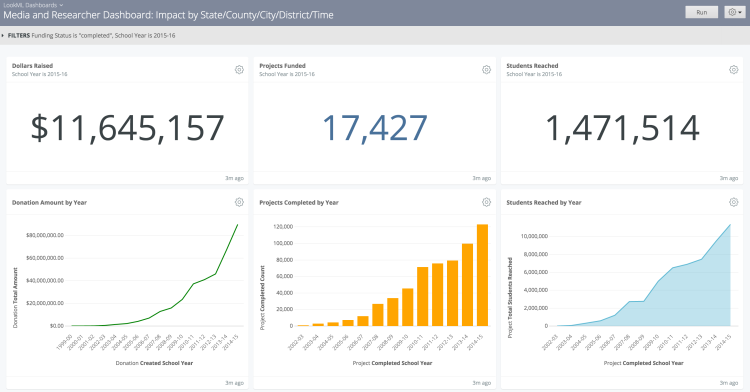This screenshot has width=750, height=392.
Task: Click Donation Created School Year axis label
Action: click(154, 363)
